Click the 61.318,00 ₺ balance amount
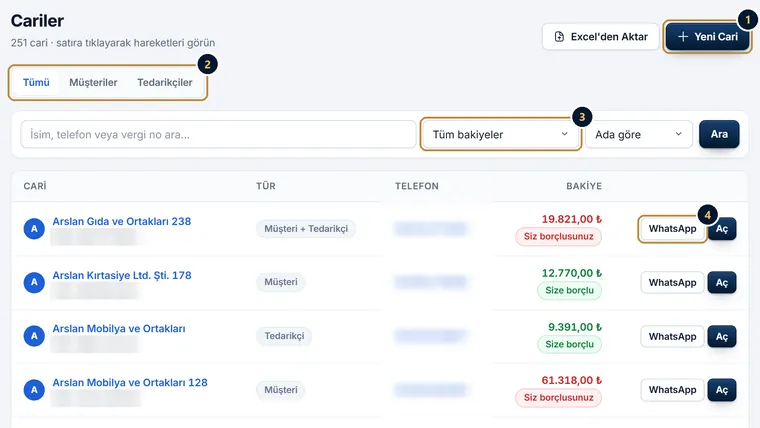Screen dimensions: 760x428 (x=571, y=380)
